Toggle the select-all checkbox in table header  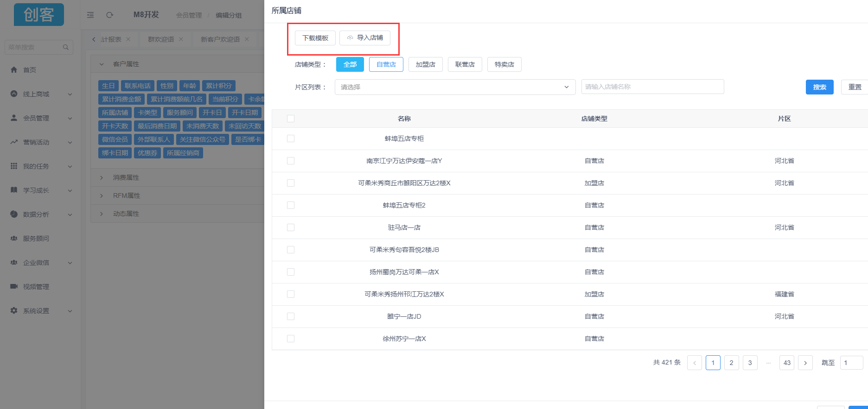coord(291,119)
